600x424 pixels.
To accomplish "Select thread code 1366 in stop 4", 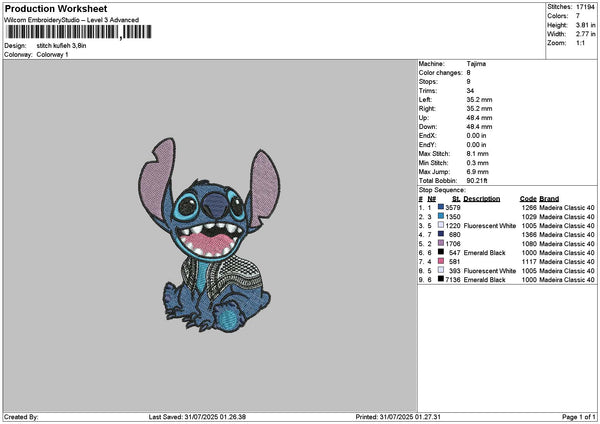I will (x=529, y=235).
